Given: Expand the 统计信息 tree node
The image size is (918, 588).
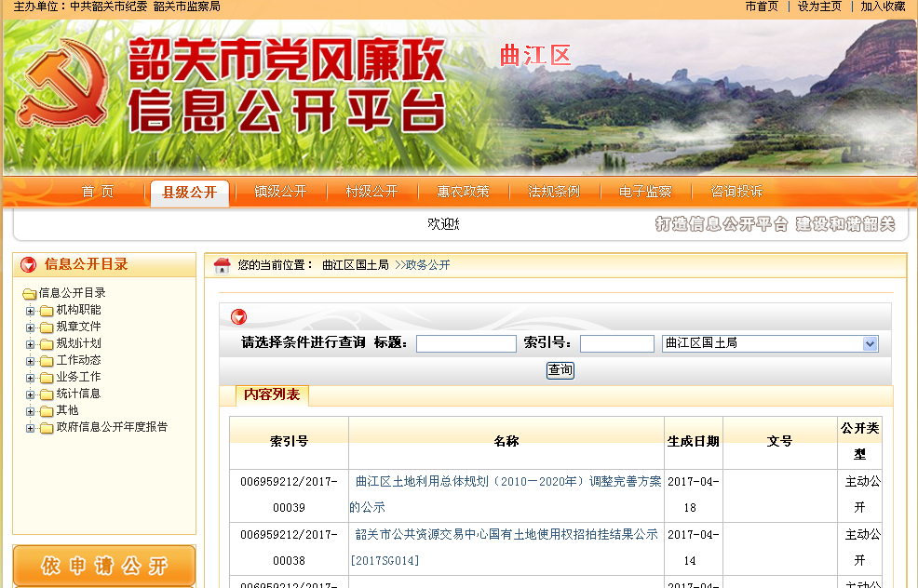Looking at the screenshot, I should click(x=30, y=394).
